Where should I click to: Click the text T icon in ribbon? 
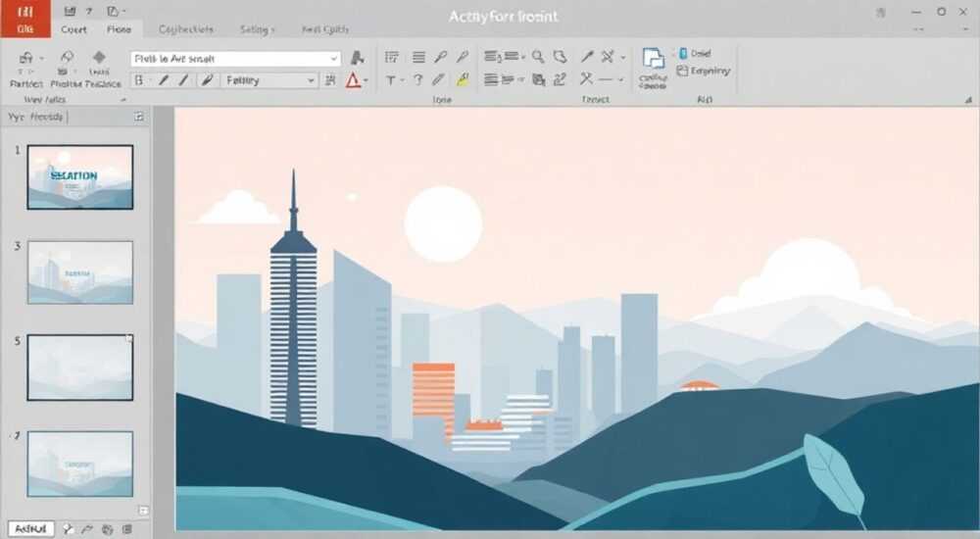coord(391,80)
